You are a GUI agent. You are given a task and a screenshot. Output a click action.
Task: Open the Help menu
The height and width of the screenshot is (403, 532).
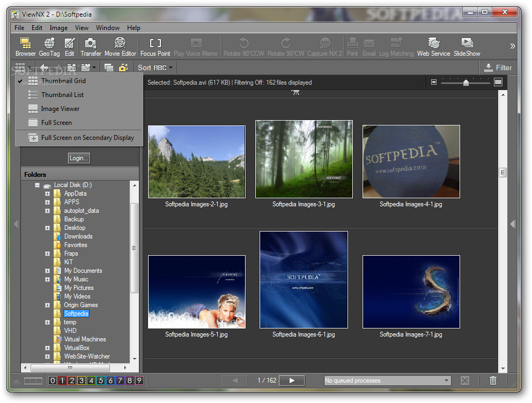tap(134, 28)
